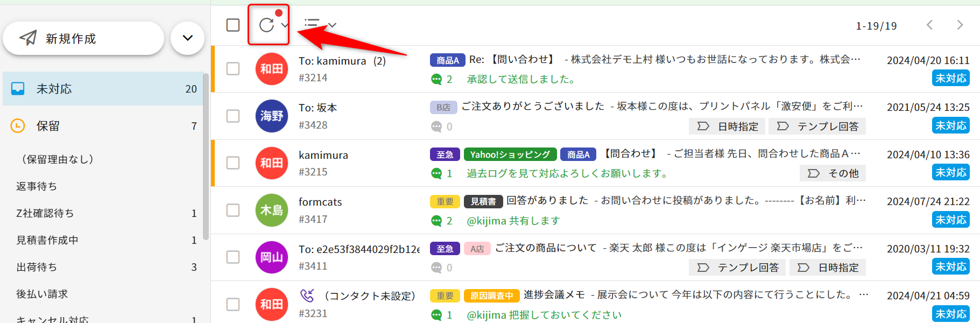The image size is (980, 323).
Task: Select the Z社確認待ち sidebar item
Action: [45, 213]
